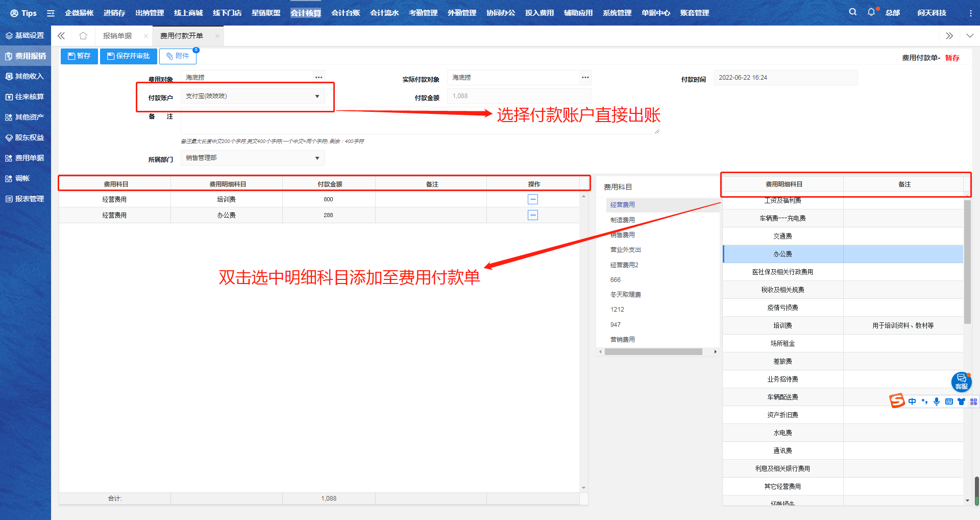The height and width of the screenshot is (520, 980).
Task: Expand the right-side panel collapse chevron
Action: (x=949, y=36)
